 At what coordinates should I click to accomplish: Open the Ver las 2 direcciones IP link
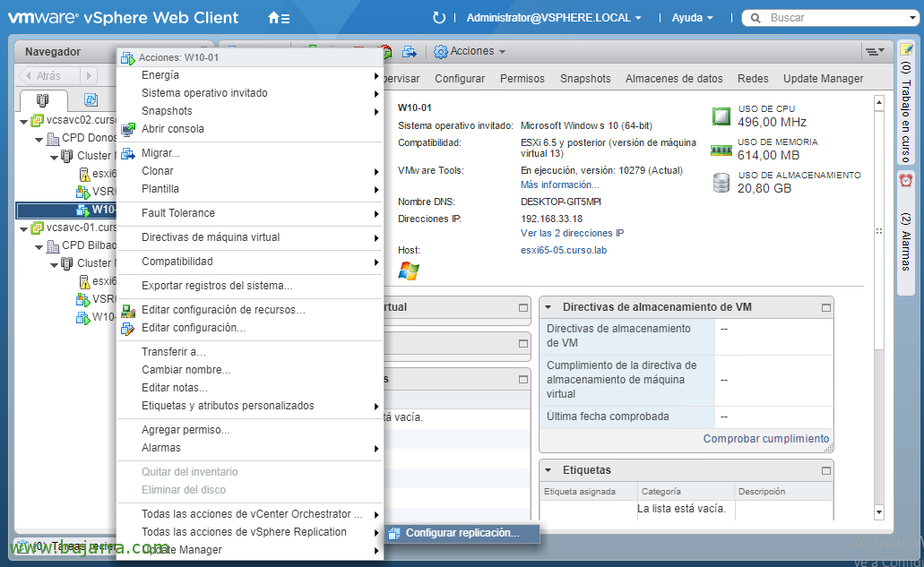point(572,233)
